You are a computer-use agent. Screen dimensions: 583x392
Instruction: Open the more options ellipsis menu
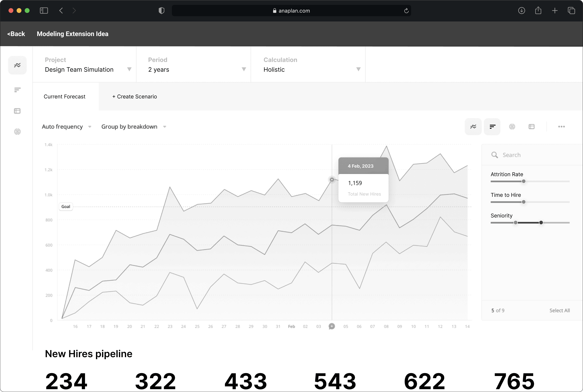pos(562,127)
